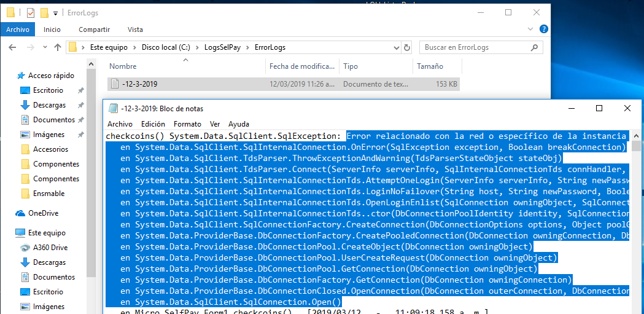Go forward with the right arrow button

tap(31, 47)
